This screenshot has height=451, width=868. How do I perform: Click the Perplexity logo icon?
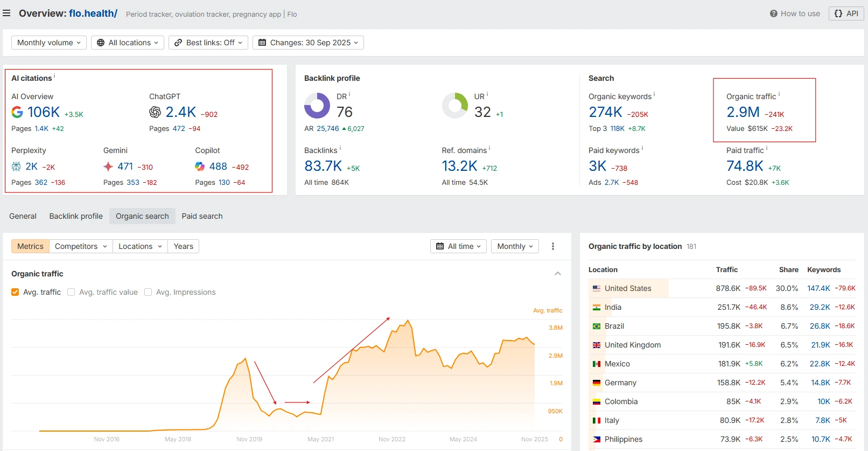pyautogui.click(x=16, y=166)
